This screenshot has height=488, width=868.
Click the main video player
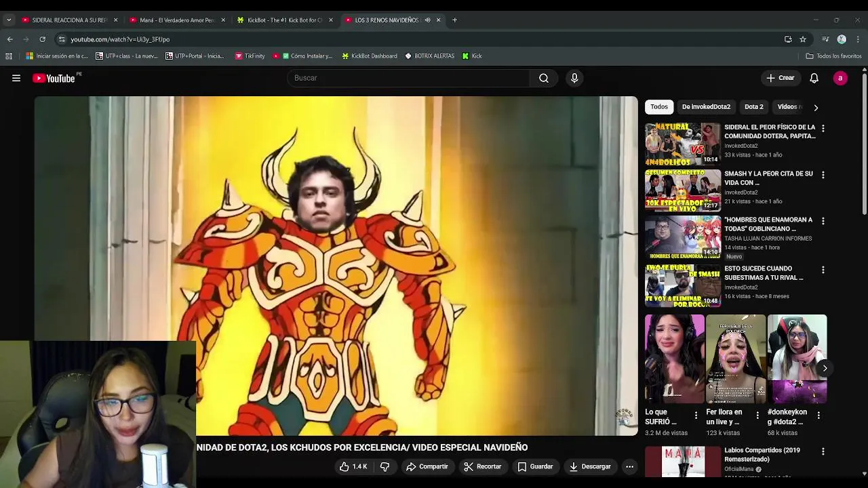tap(336, 266)
